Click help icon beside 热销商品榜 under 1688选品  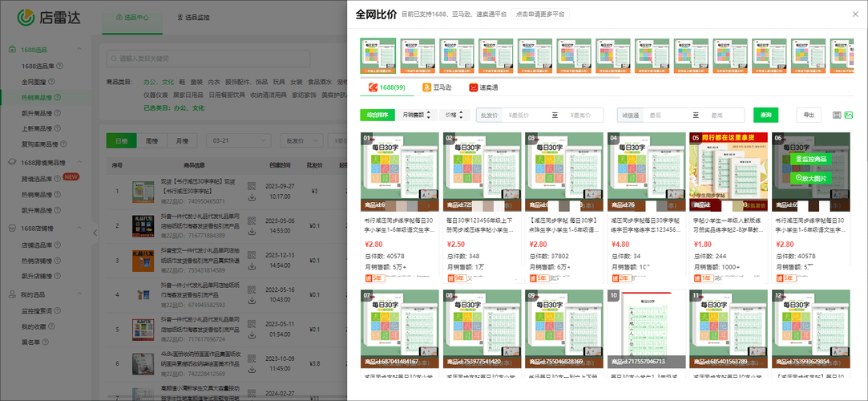pyautogui.click(x=59, y=98)
